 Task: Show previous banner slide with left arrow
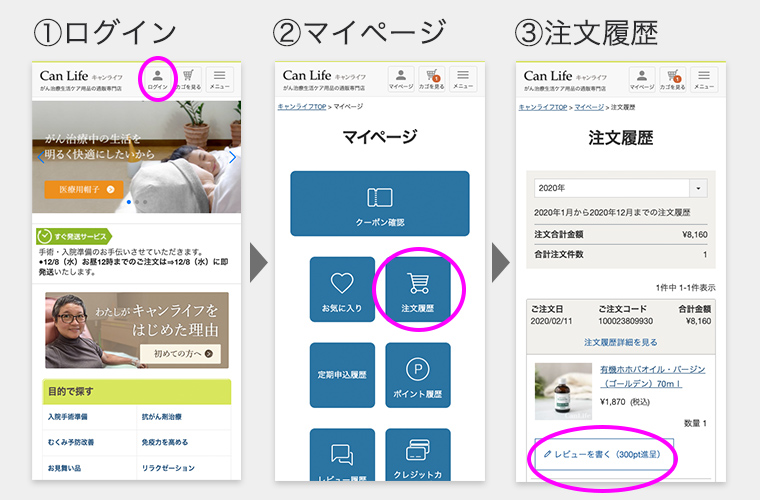[41, 157]
